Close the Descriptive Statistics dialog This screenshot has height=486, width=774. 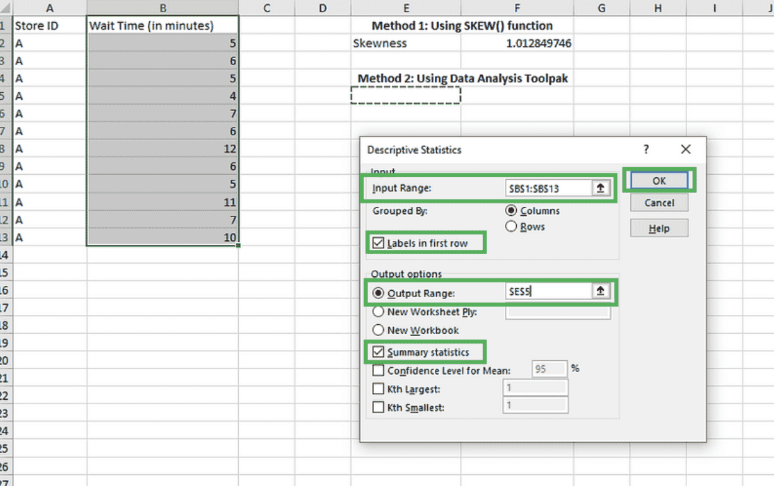point(685,149)
